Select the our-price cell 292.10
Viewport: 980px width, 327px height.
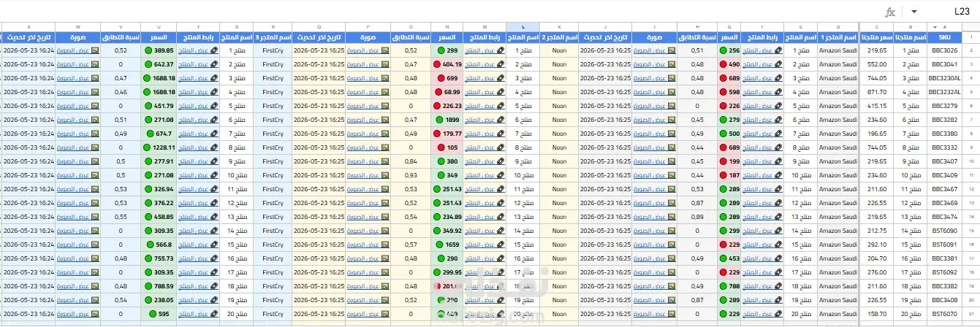click(x=878, y=245)
